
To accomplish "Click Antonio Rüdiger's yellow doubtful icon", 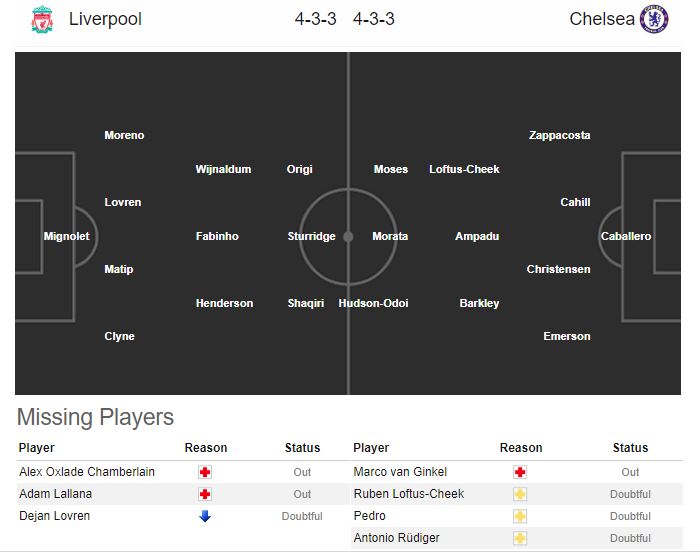I will tap(520, 539).
